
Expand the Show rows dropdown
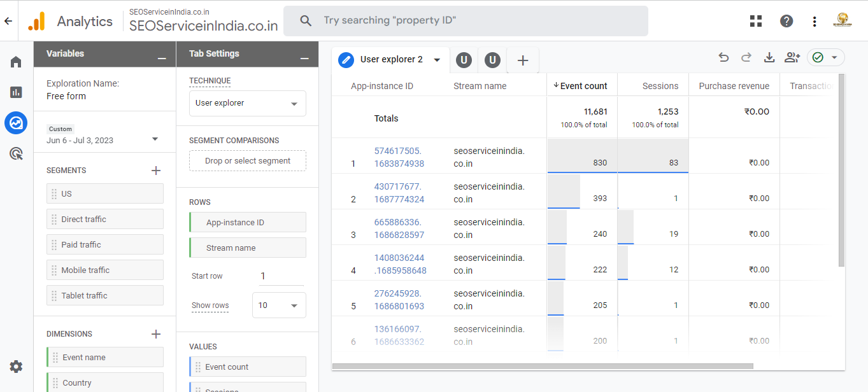[279, 305]
